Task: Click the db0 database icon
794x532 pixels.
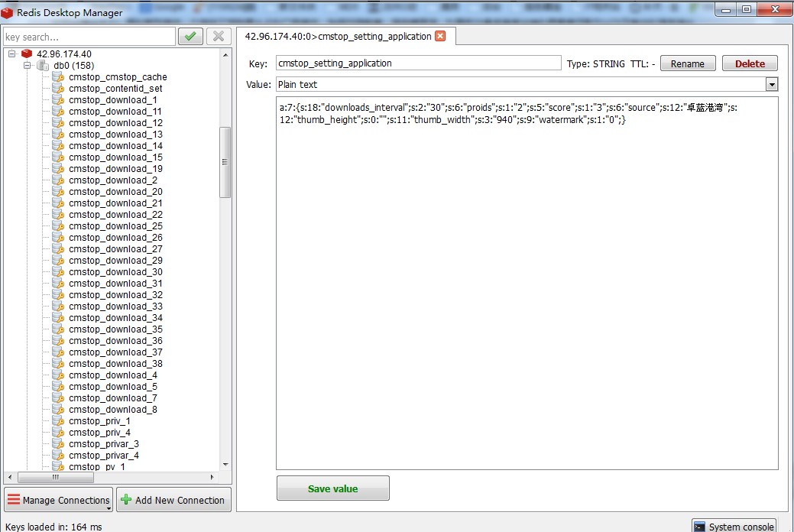Action: point(43,66)
